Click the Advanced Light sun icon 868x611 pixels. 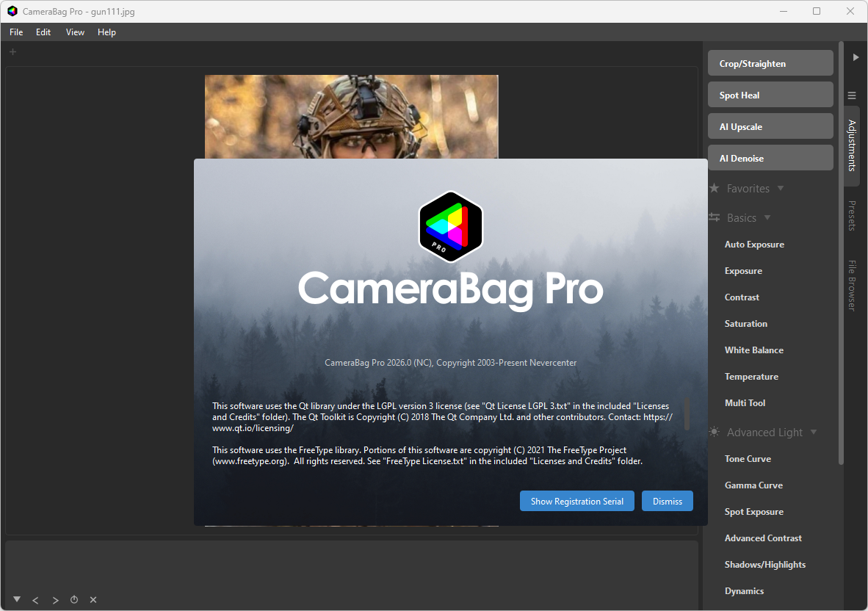coord(714,432)
